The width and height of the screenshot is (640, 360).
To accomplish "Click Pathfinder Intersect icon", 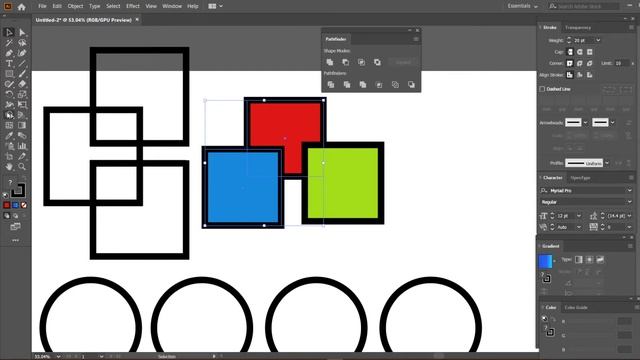I will [x=362, y=62].
